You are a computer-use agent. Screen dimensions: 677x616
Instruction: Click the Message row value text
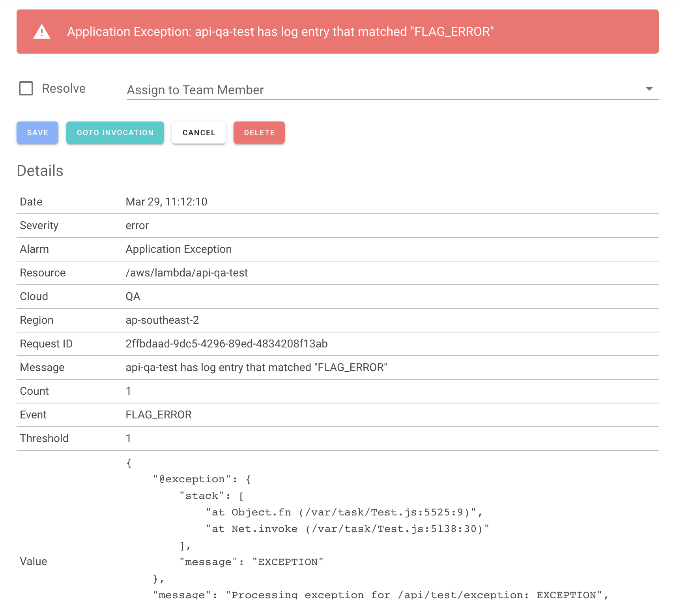[256, 368]
